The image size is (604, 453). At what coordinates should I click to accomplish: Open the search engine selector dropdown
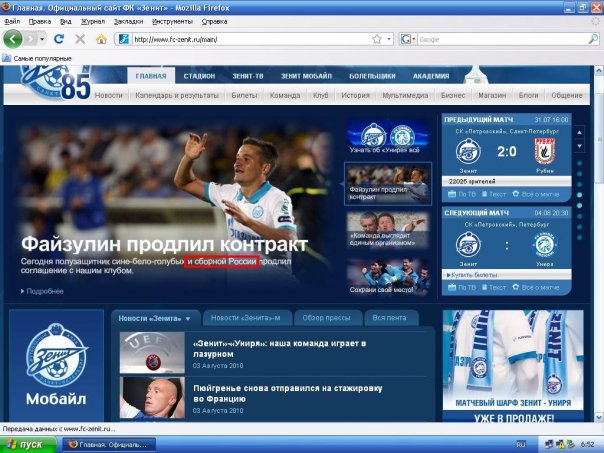[x=409, y=39]
